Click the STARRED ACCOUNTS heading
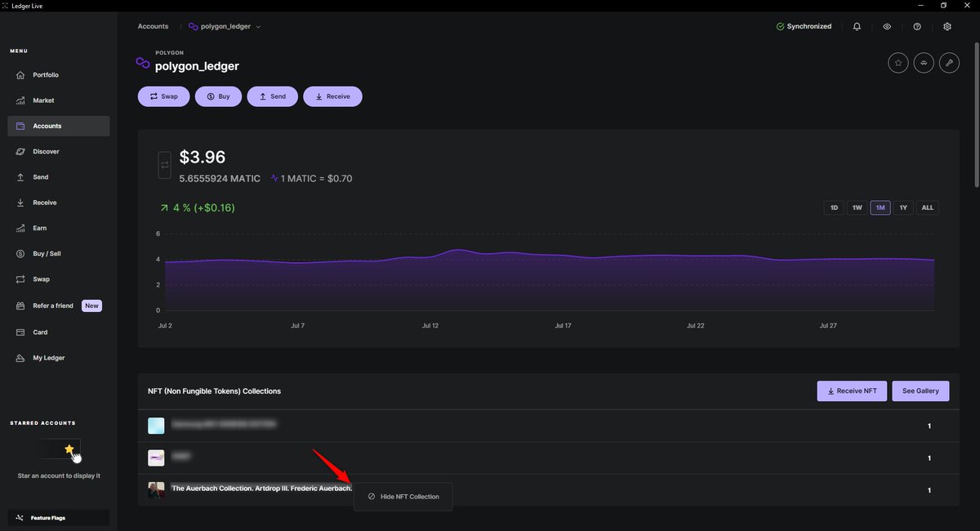The height and width of the screenshot is (531, 980). (42, 423)
